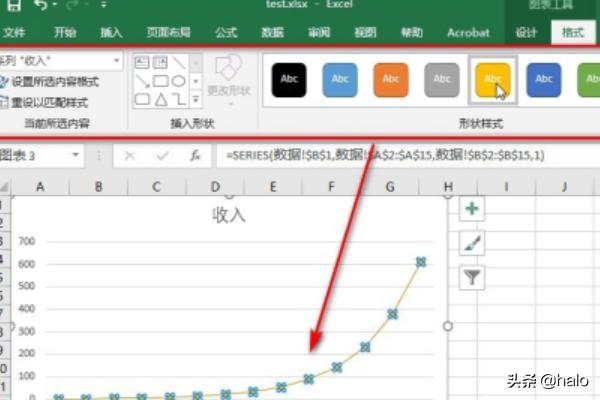Click the highest data point marker near 600
Screen dimensions: 600x400
(x=421, y=262)
